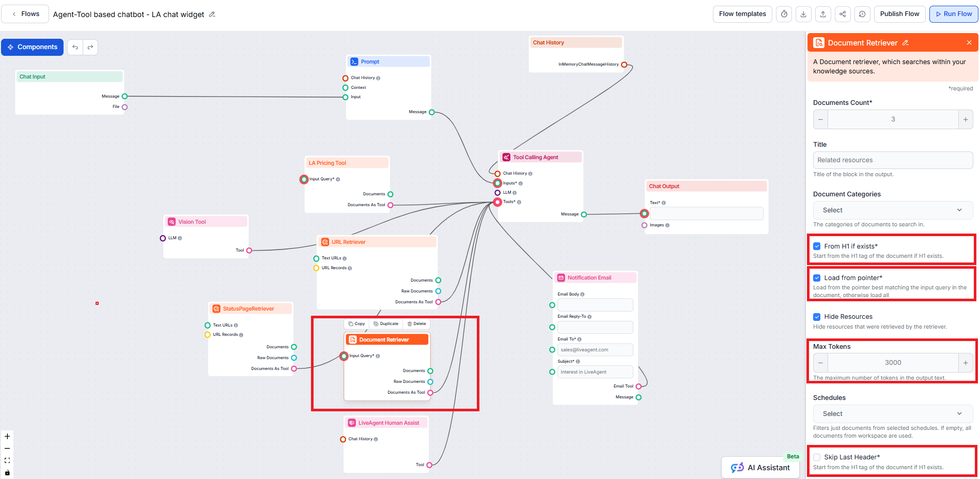Expand the Document Categories dropdown
980x479 pixels.
click(892, 210)
